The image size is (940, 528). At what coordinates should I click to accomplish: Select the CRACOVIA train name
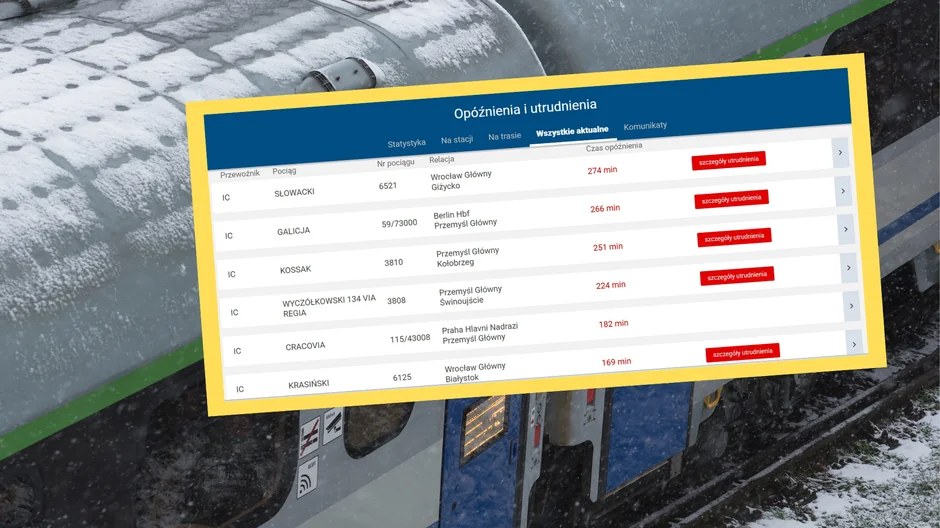click(305, 346)
